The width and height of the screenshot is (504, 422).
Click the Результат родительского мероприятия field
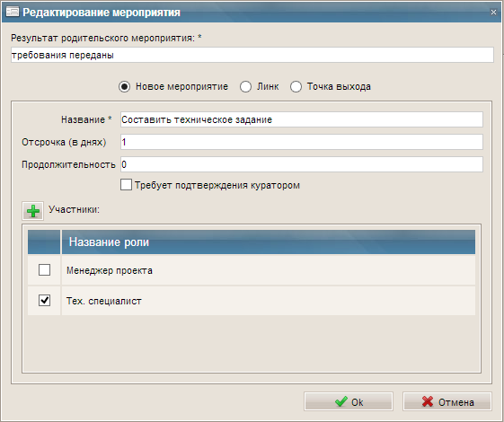252,55
